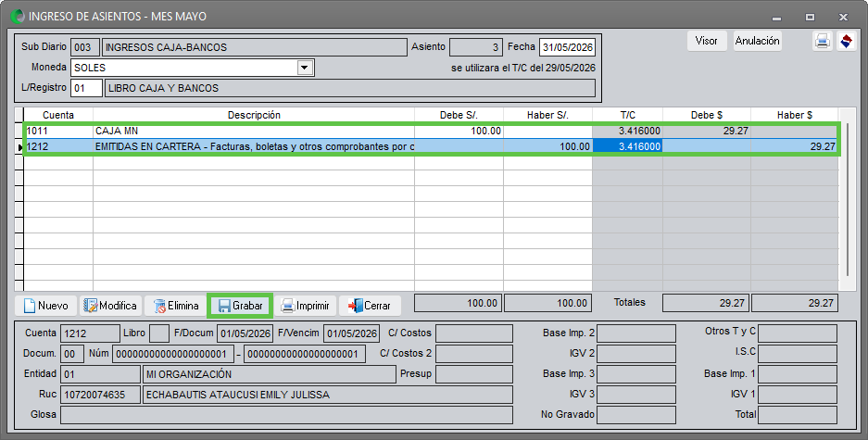Click the Libro field
The height and width of the screenshot is (440, 868).
(159, 333)
